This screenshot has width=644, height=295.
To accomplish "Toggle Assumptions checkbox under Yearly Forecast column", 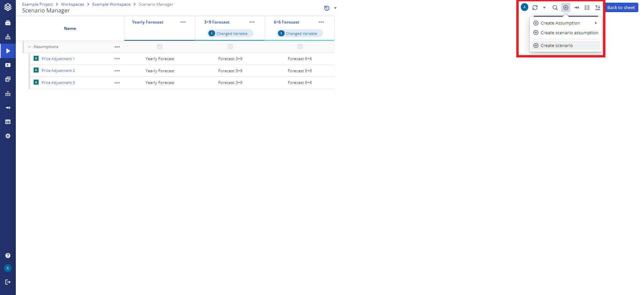I will [160, 47].
